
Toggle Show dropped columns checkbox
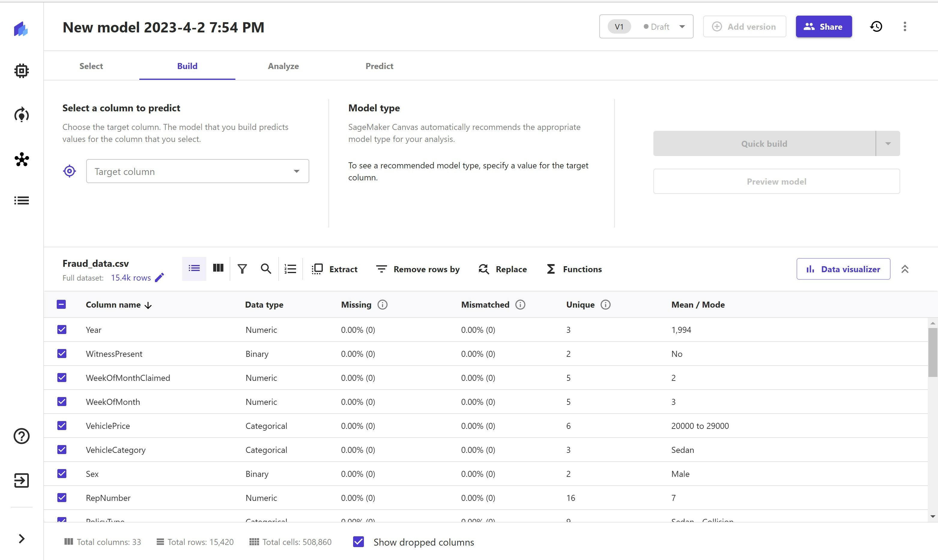click(x=358, y=542)
